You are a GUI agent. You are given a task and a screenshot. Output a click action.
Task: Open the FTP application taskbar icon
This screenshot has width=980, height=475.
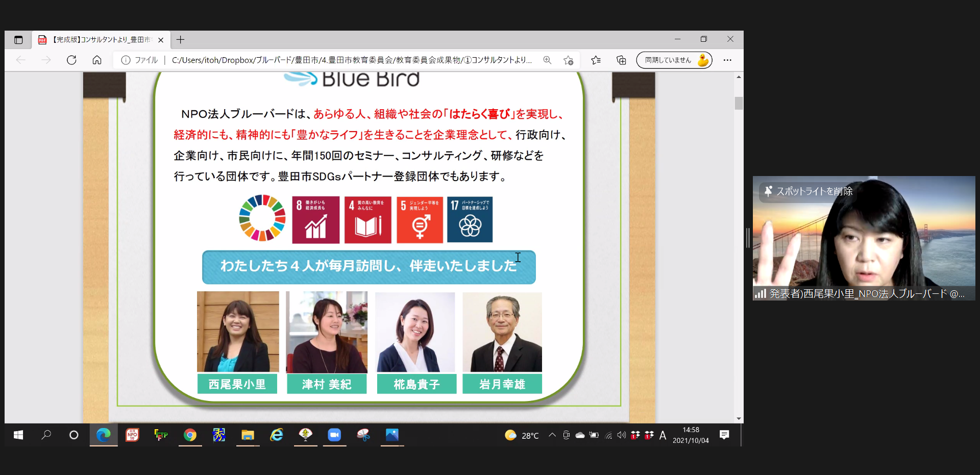(x=161, y=435)
